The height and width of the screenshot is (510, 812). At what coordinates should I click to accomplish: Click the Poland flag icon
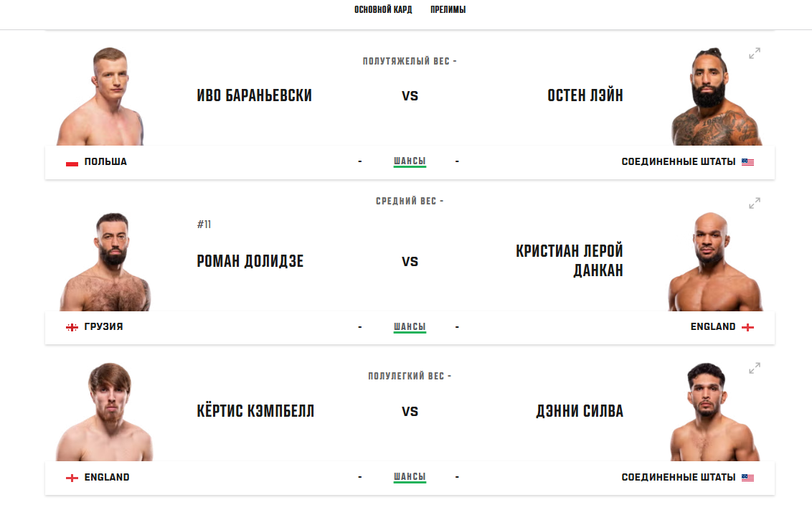(x=72, y=162)
